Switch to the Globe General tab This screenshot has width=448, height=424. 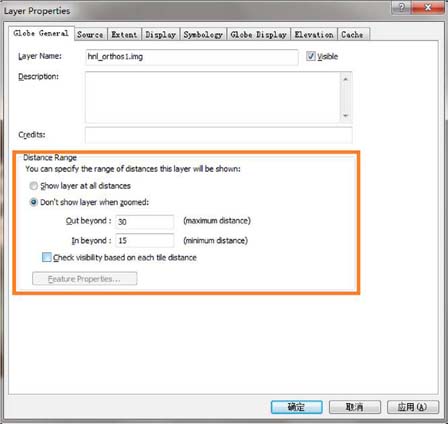click(41, 33)
